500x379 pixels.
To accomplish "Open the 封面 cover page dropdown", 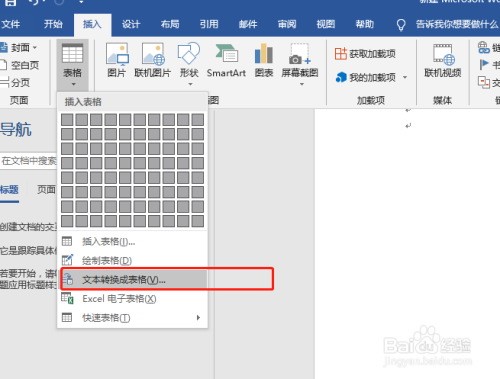I will (x=19, y=48).
